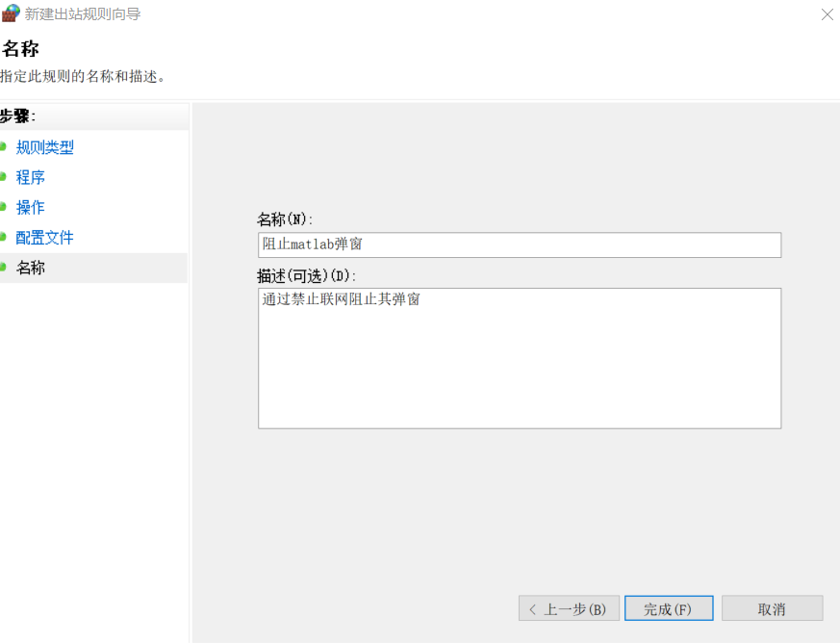Click the 上一步(B) back button
Viewport: 840px width, 643px height.
[569, 607]
